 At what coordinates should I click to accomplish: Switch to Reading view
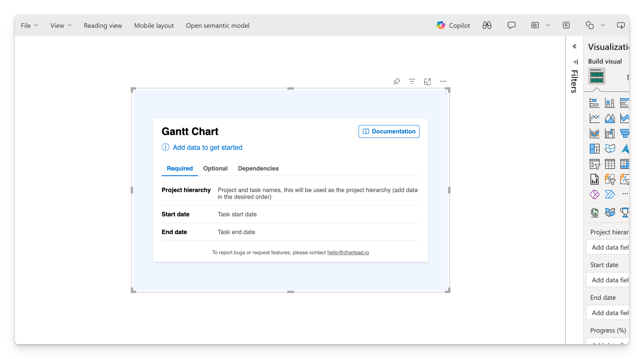[x=103, y=25]
